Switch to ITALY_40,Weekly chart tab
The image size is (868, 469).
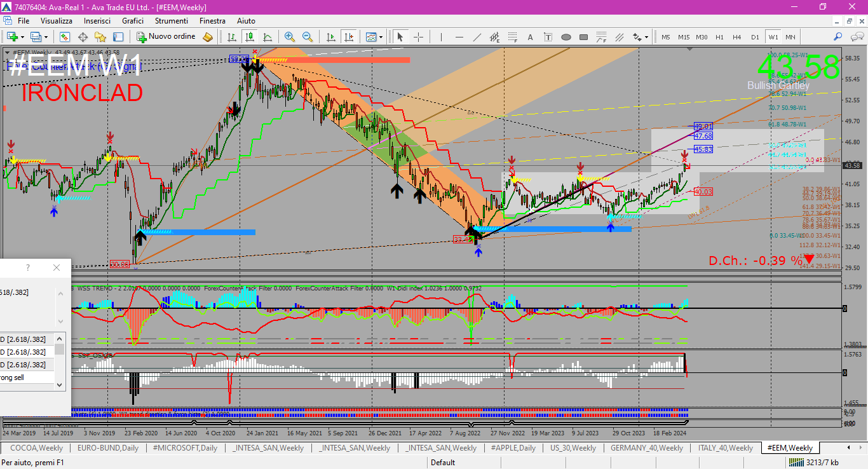pyautogui.click(x=726, y=448)
